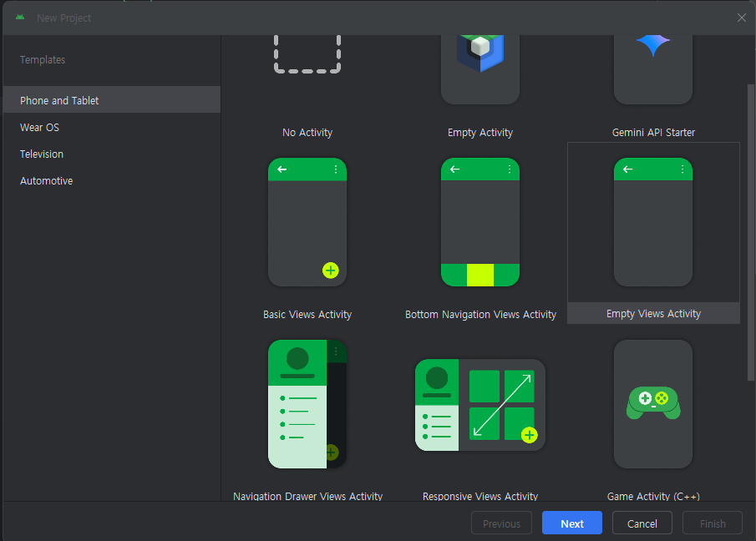
Task: Choose the Responsive Views Activity icon
Action: (480, 405)
